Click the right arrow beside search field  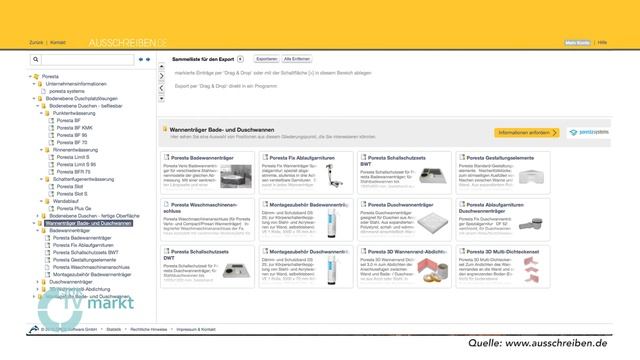click(x=148, y=60)
